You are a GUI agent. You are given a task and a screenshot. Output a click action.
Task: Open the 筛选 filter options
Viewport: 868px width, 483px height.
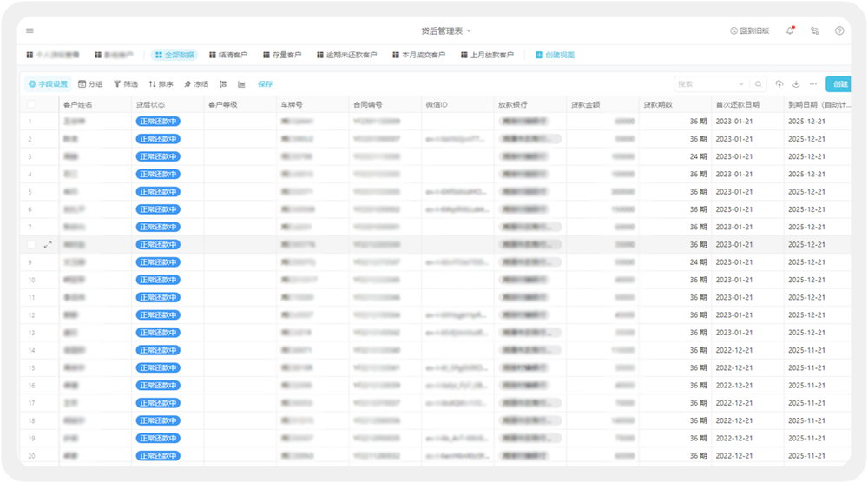126,84
